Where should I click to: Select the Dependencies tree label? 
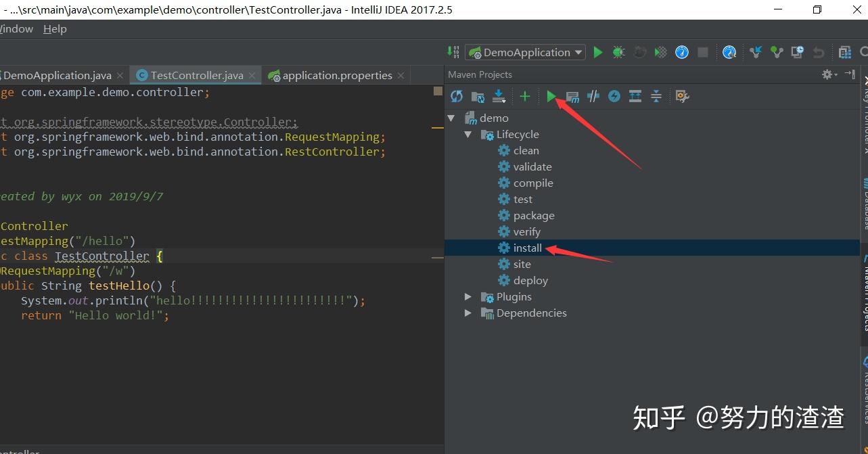click(x=532, y=313)
